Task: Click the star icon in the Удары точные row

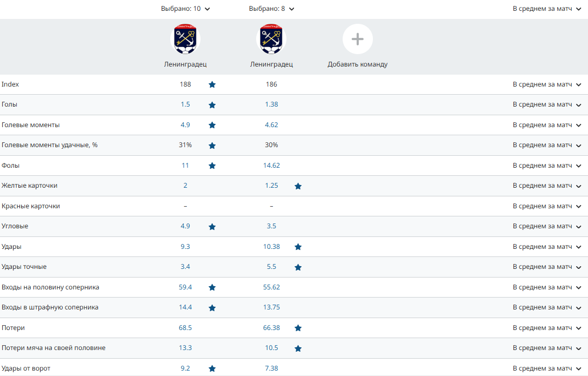Action: tap(298, 267)
